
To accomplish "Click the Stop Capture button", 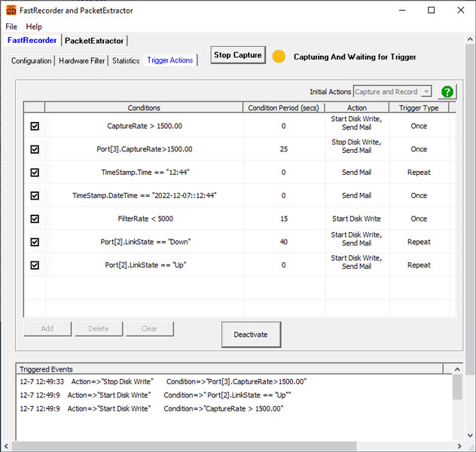I will (238, 55).
